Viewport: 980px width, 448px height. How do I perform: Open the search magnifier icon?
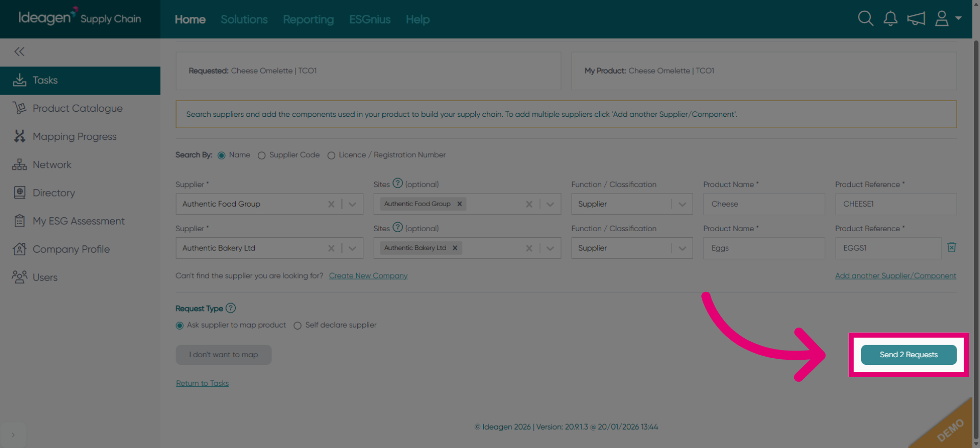[865, 19]
